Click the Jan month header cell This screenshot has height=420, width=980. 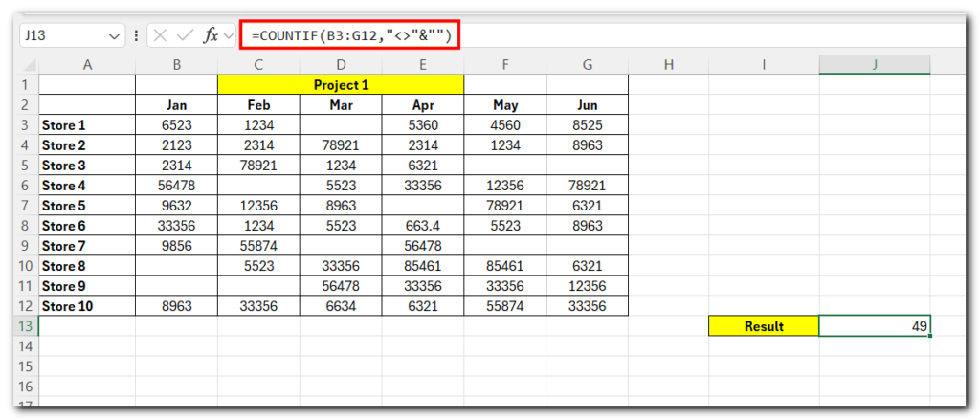point(177,105)
